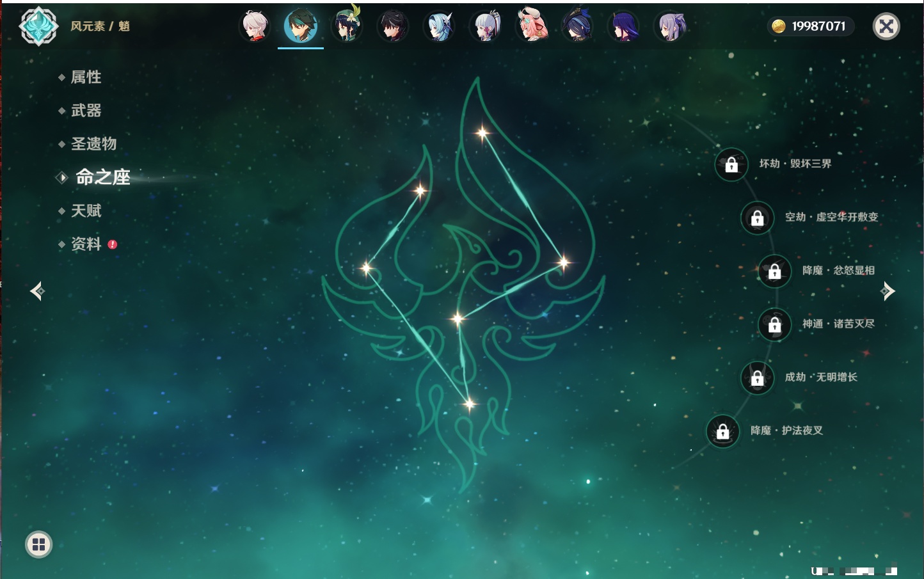Select the lilac twin-bun haired character portrait
This screenshot has width=924, height=579.
[x=670, y=26]
